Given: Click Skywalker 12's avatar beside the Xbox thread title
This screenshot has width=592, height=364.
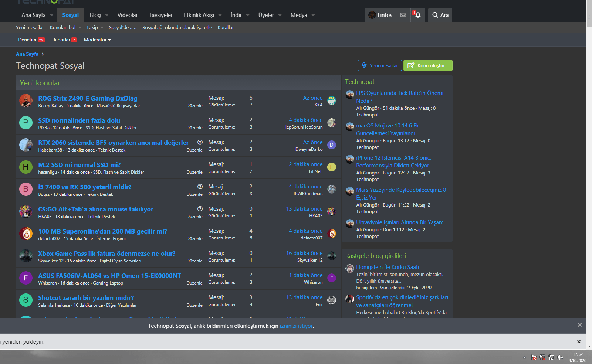Looking at the screenshot, I should click(26, 256).
